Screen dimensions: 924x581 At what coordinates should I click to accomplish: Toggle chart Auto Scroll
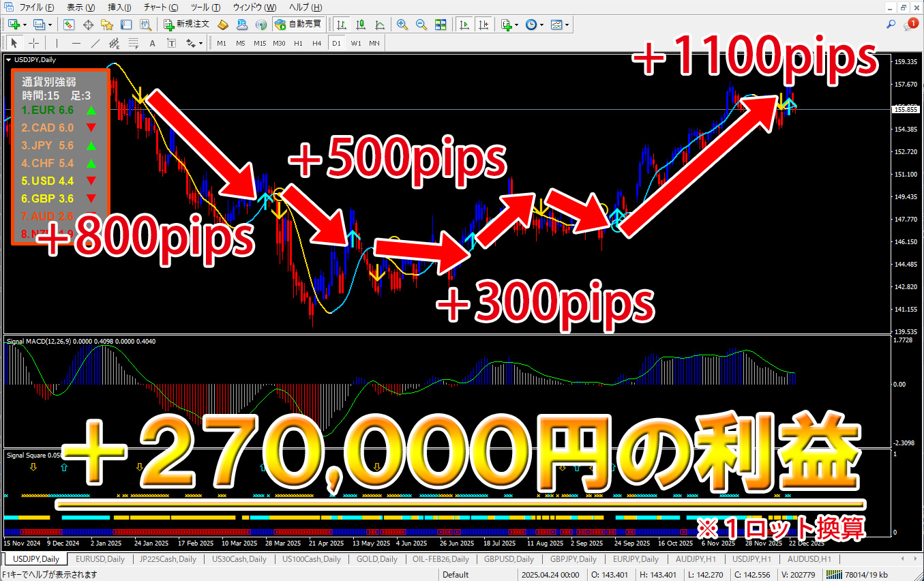pos(464,25)
